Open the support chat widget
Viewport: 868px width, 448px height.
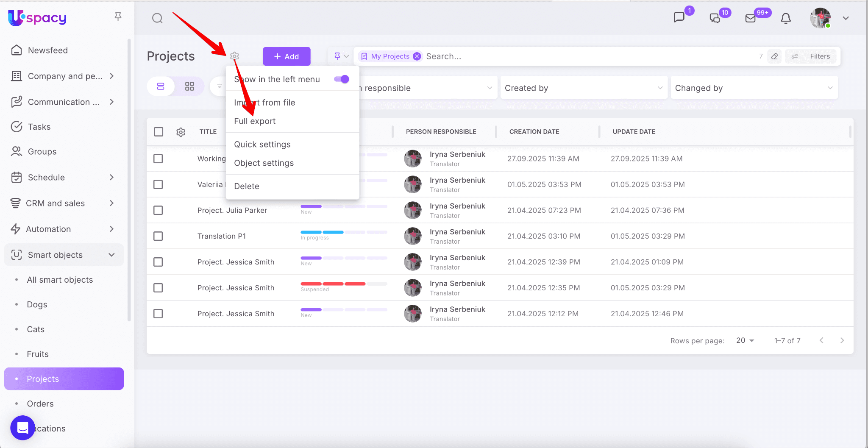[22, 428]
